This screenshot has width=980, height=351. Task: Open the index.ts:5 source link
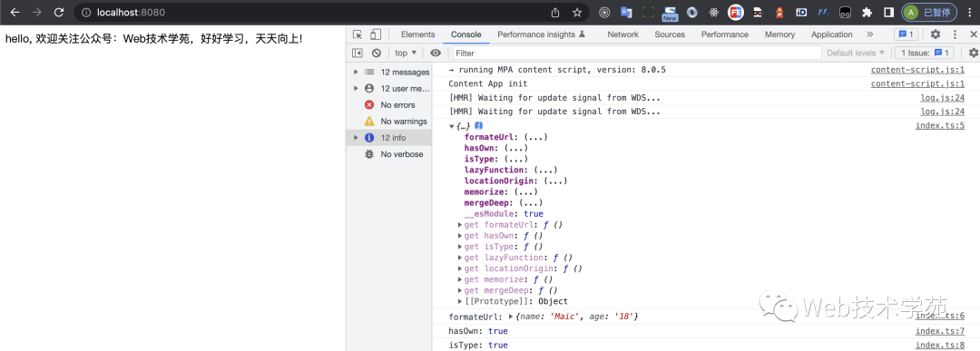pos(940,125)
